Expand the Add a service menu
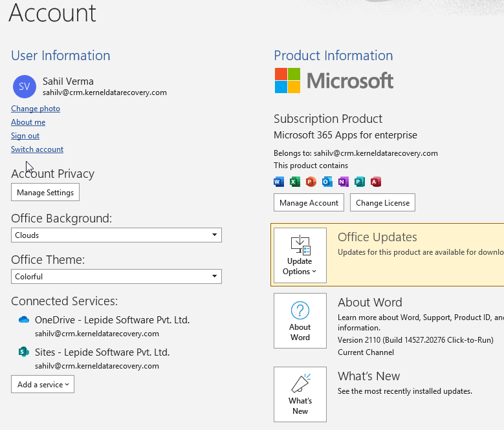 (43, 384)
